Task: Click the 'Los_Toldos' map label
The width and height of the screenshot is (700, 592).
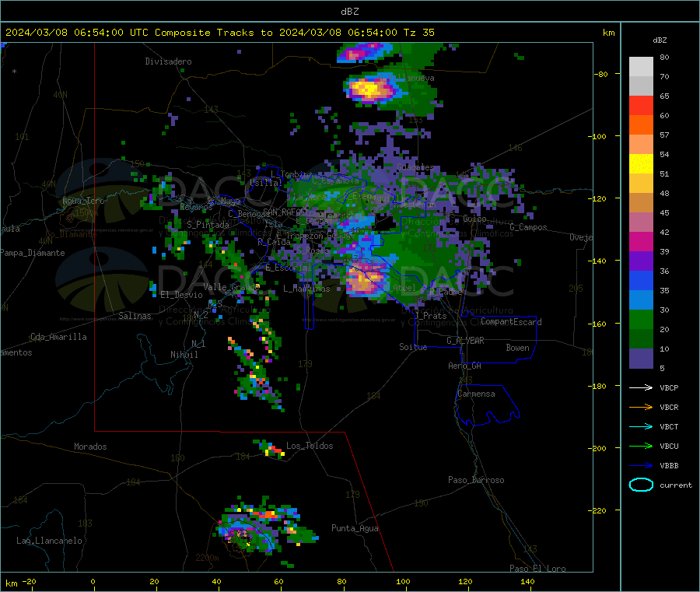Action: 310,446
